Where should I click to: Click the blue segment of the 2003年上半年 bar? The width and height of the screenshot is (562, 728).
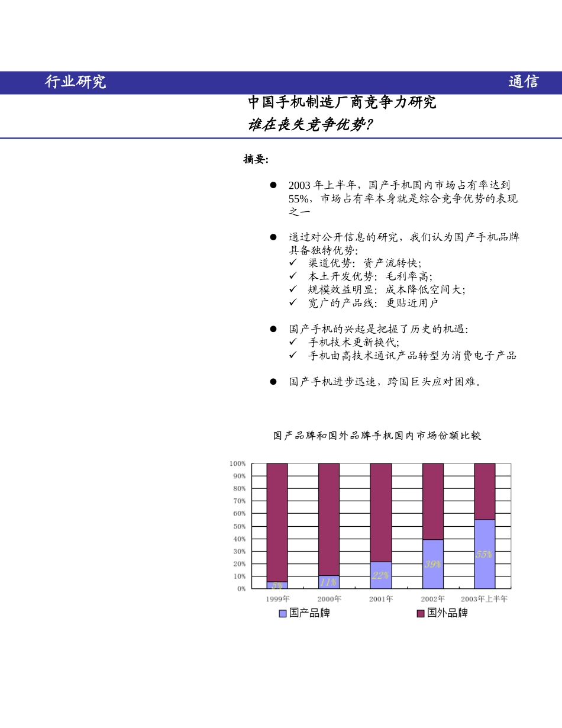pos(485,554)
